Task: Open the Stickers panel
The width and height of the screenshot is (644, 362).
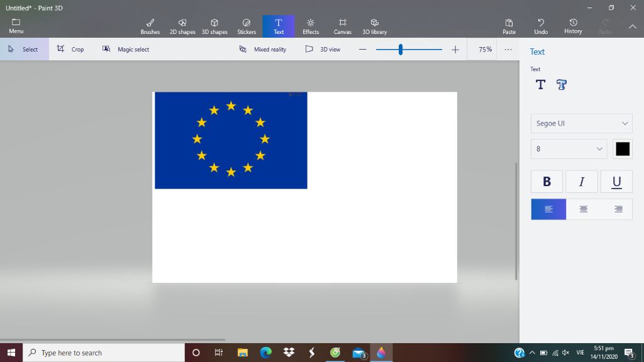Action: (x=247, y=25)
